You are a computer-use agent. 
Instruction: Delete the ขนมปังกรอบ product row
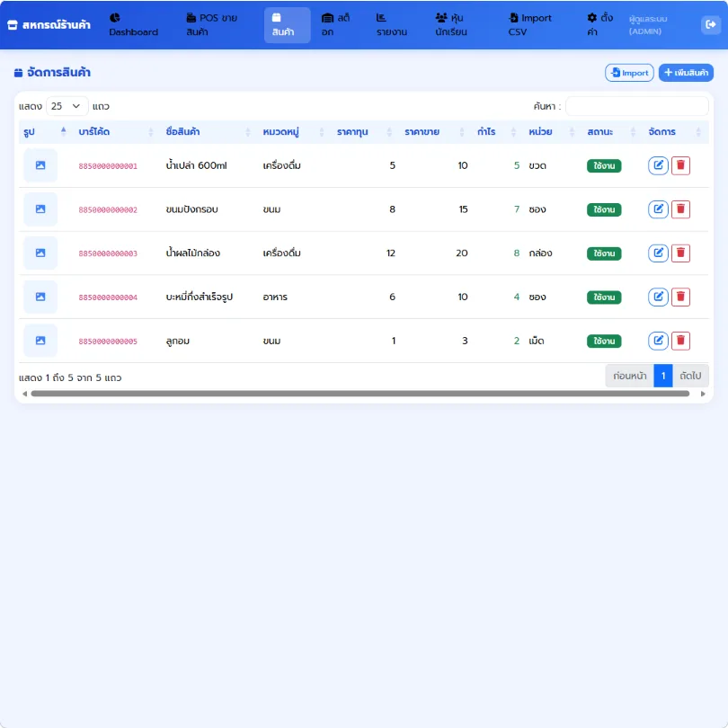click(x=680, y=209)
